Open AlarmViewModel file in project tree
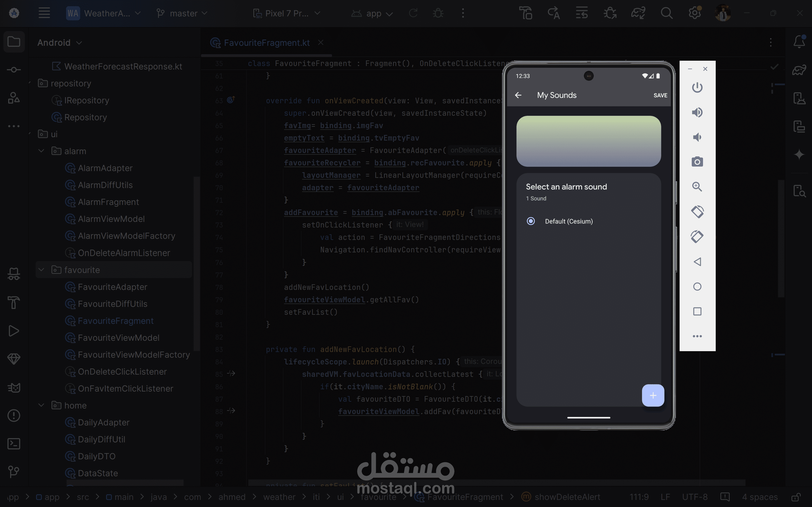Screen dimensions: 812x507 pyautogui.click(x=111, y=219)
